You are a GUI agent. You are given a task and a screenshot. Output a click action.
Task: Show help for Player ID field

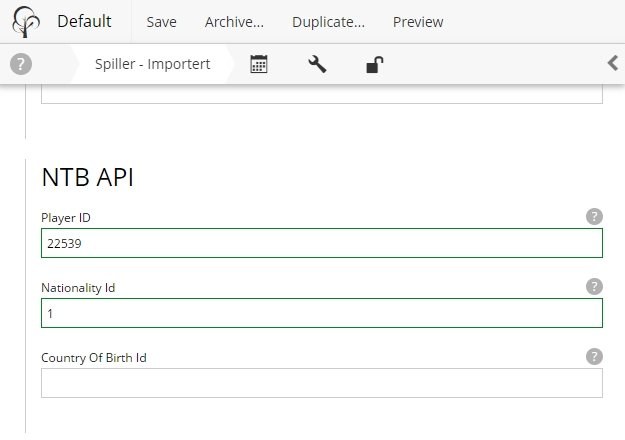coord(594,216)
